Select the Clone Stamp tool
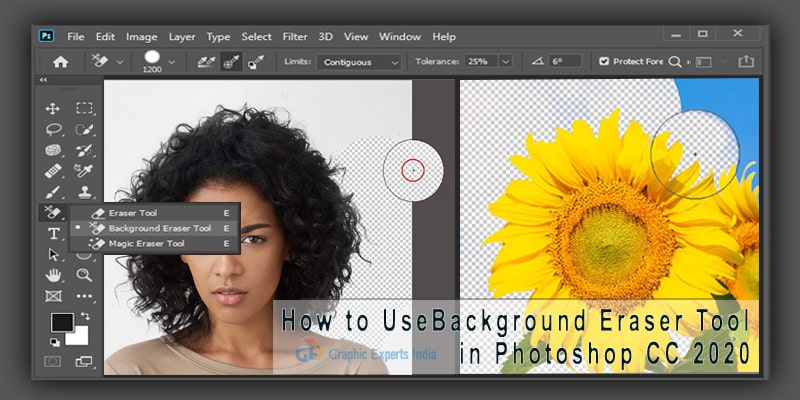Viewport: 800px width, 400px height. coord(84,192)
